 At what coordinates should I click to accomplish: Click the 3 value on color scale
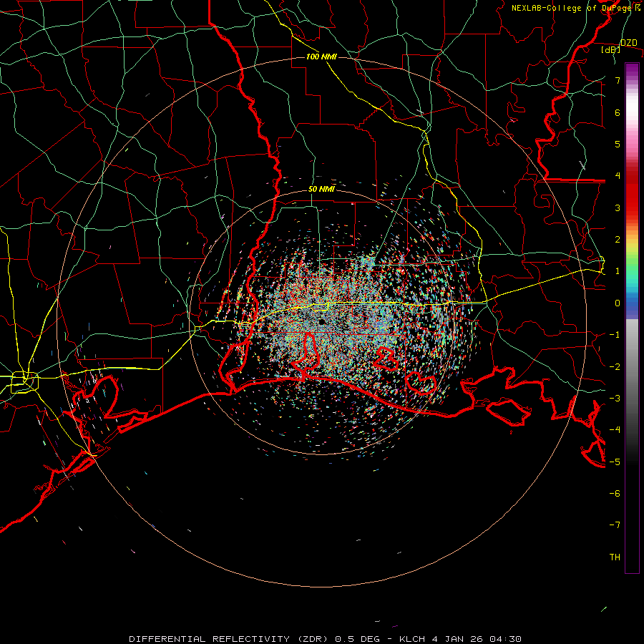tap(618, 208)
